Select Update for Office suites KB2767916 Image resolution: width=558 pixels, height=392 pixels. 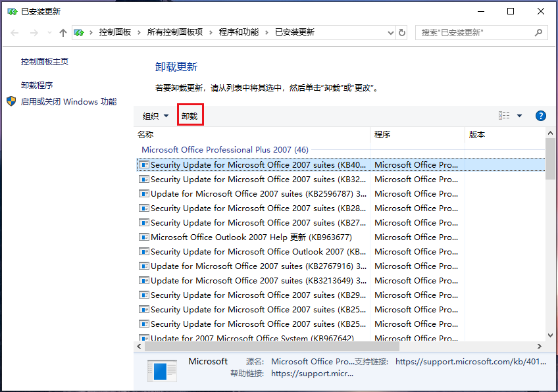(341, 266)
